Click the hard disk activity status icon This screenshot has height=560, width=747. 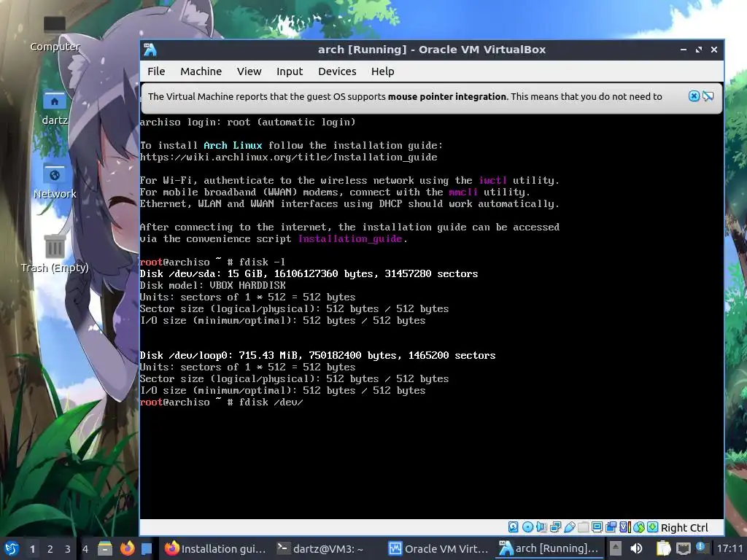513,526
